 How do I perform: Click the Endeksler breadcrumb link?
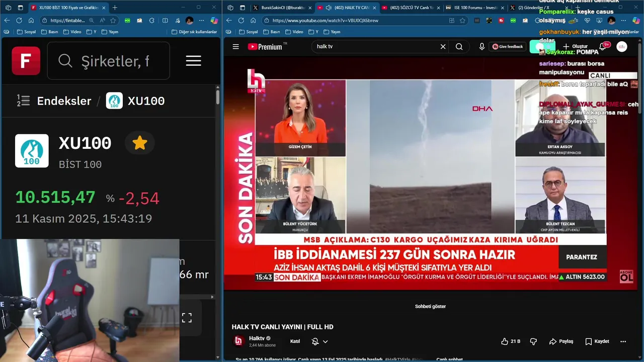[x=64, y=101]
